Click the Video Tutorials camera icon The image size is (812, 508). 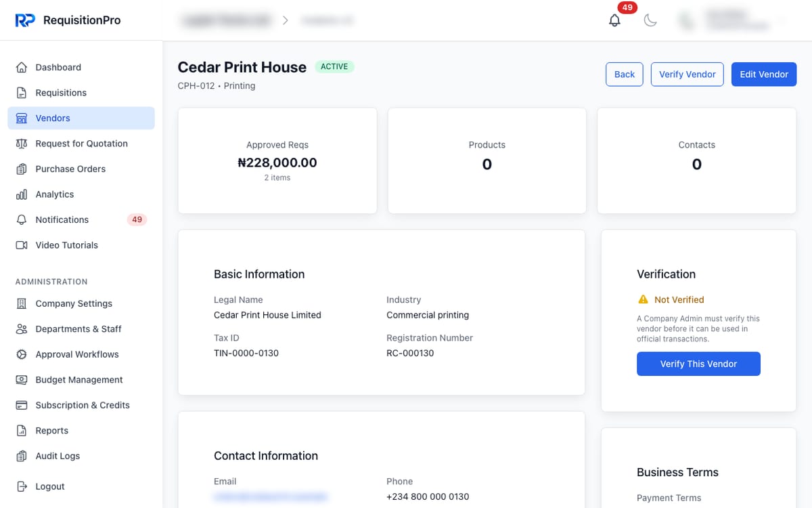pos(22,245)
